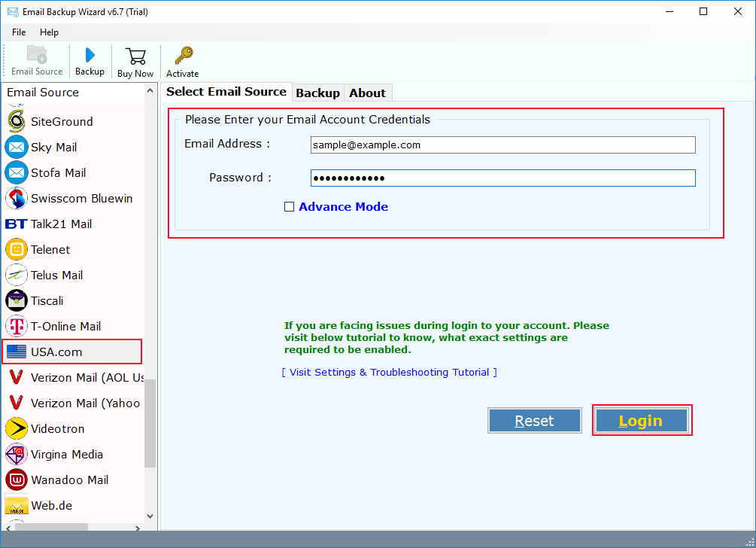Screen dimensions: 756x548
Task: Open the About tab
Action: (x=367, y=93)
